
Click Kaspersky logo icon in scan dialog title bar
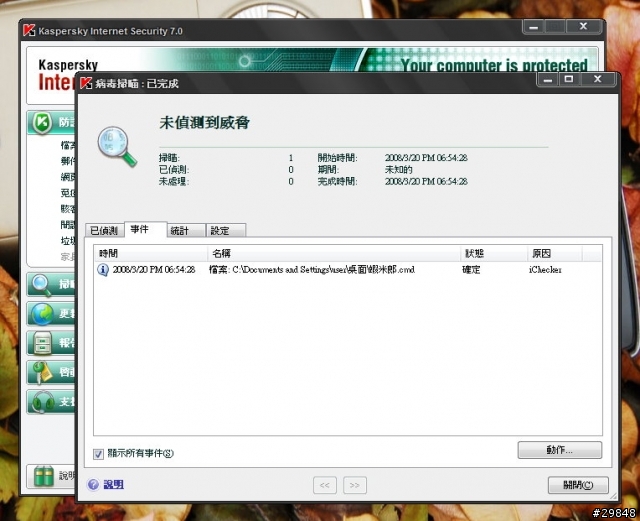[86, 83]
